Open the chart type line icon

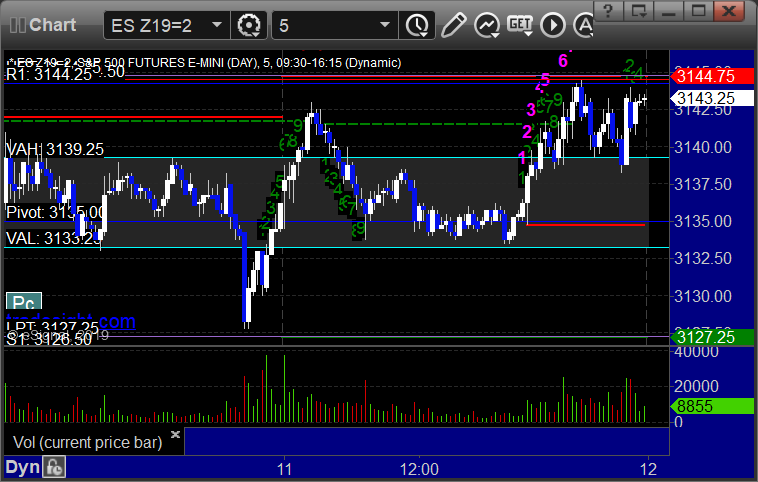click(486, 25)
